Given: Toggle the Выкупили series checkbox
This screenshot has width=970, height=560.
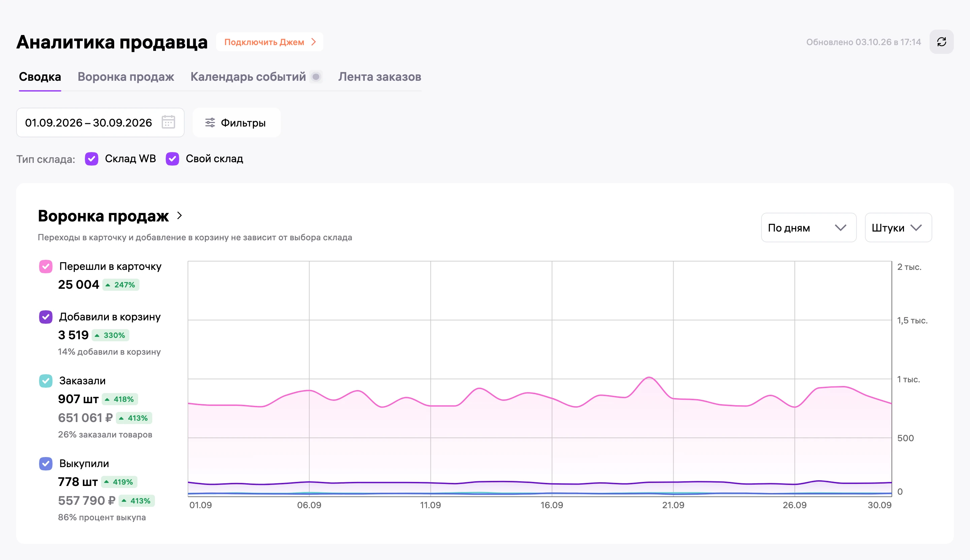Looking at the screenshot, I should [46, 463].
